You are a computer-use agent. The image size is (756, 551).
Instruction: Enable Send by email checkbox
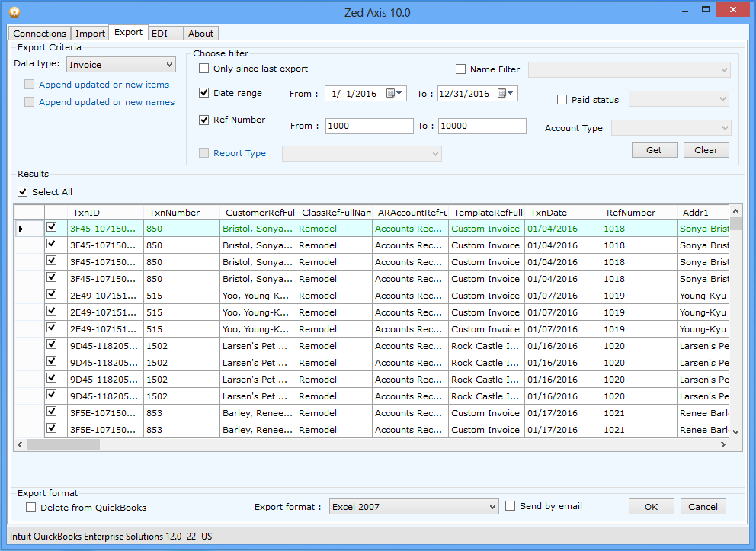[510, 506]
